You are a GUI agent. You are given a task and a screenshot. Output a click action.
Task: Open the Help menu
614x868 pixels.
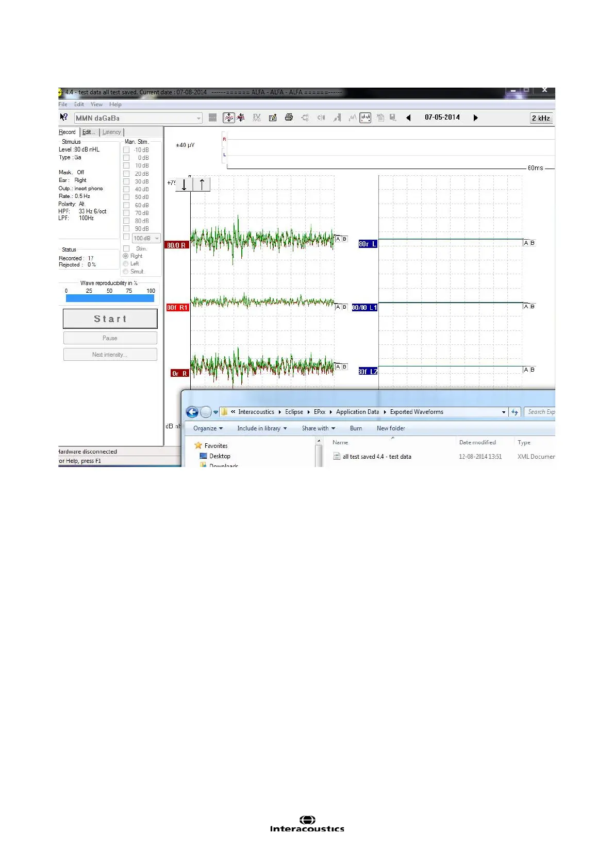115,104
